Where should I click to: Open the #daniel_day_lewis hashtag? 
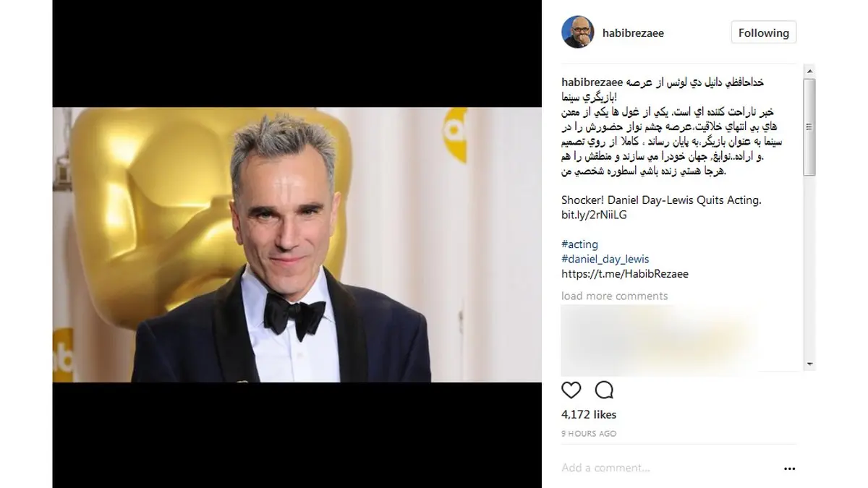coord(605,259)
